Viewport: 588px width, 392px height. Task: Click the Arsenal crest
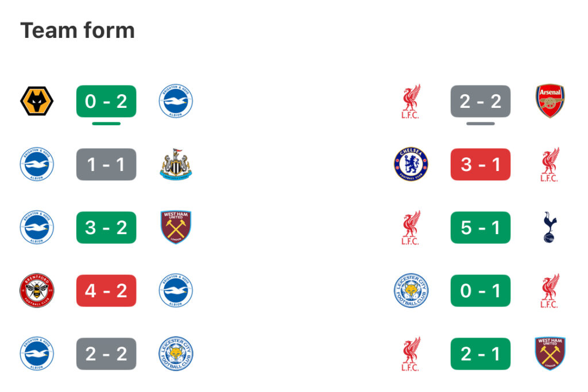[550, 101]
